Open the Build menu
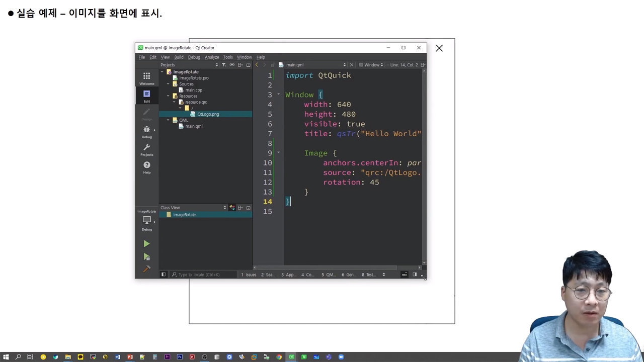 click(x=179, y=57)
